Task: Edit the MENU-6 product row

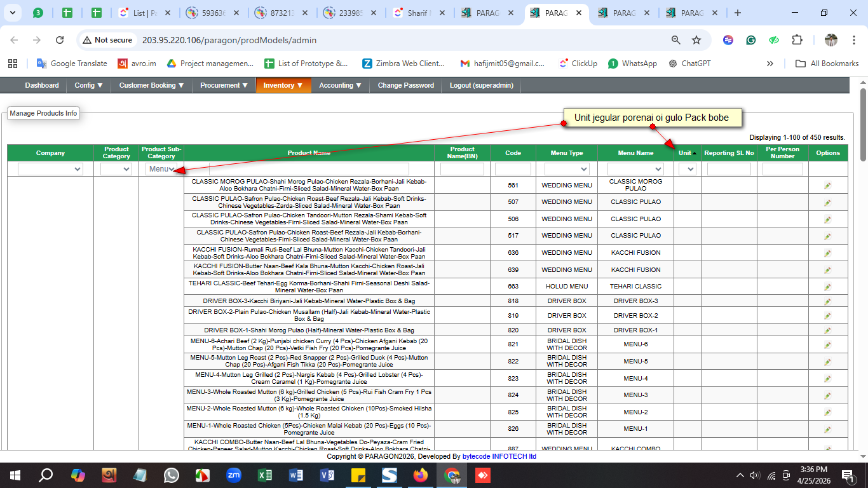Action: tap(827, 345)
